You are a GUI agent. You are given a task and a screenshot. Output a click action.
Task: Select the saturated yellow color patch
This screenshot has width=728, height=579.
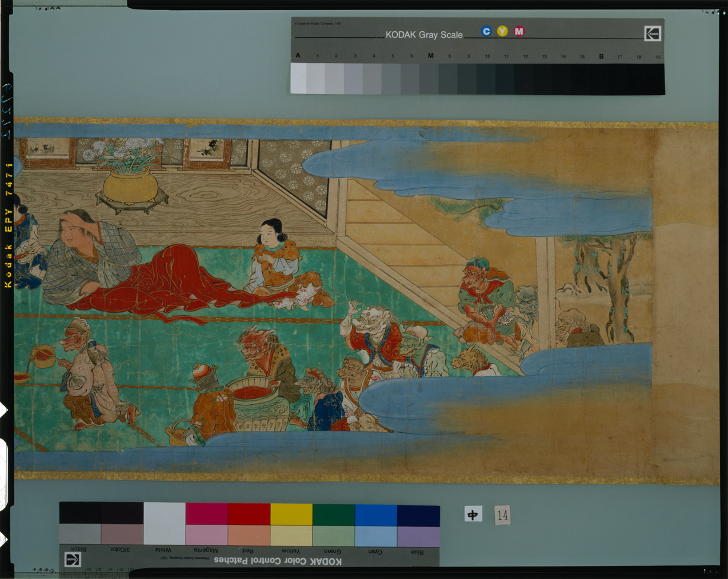(292, 514)
